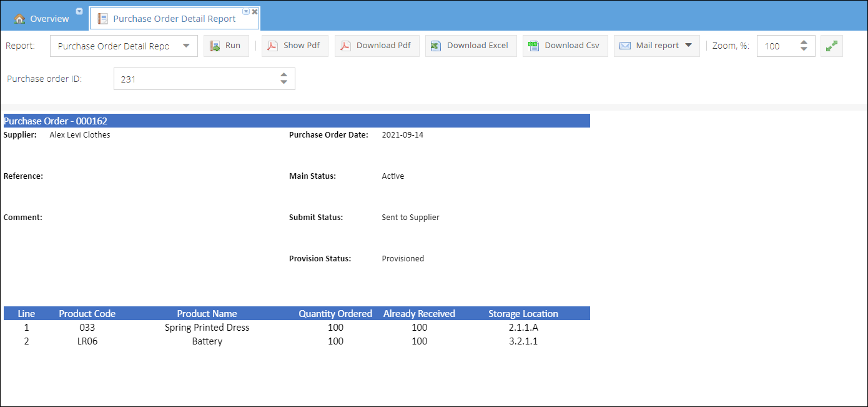The width and height of the screenshot is (868, 407).
Task: Expand the Report selection combo box
Action: click(186, 46)
